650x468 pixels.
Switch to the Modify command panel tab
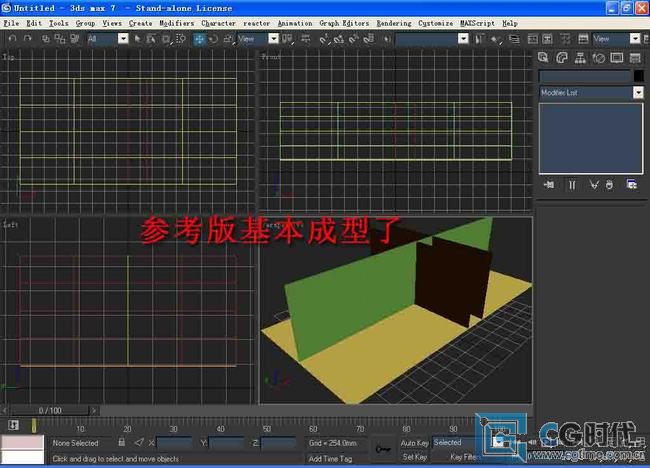[562, 58]
